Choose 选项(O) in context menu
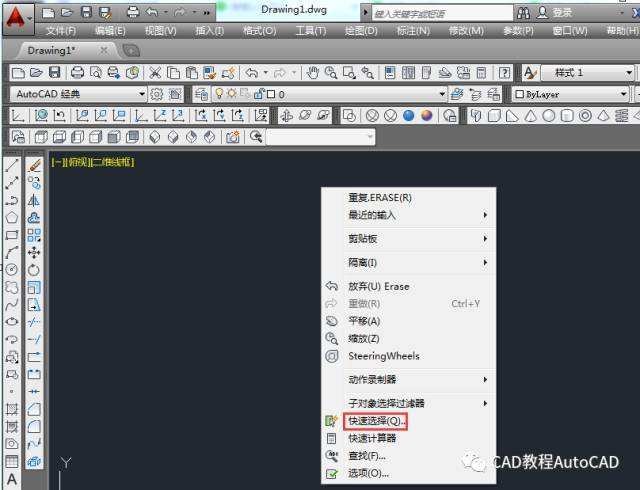Screen dimensions: 640x490 pyautogui.click(x=409, y=473)
